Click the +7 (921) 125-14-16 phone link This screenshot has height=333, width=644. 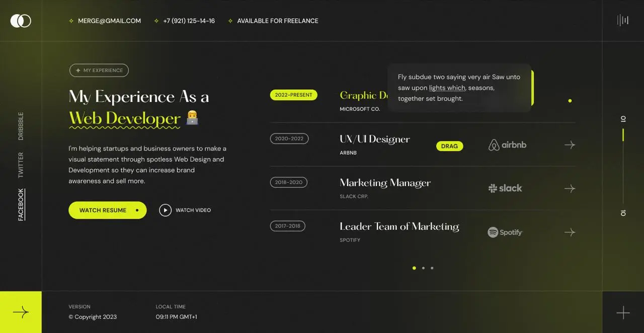click(189, 21)
